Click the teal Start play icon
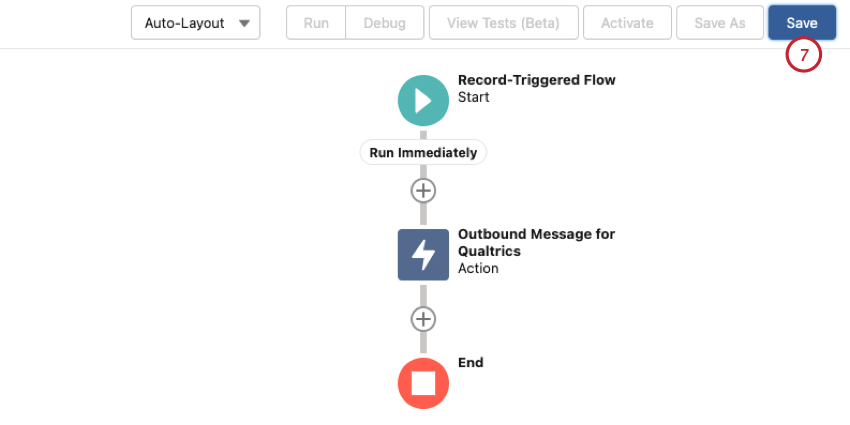Image resolution: width=850 pixels, height=425 pixels. (x=423, y=101)
